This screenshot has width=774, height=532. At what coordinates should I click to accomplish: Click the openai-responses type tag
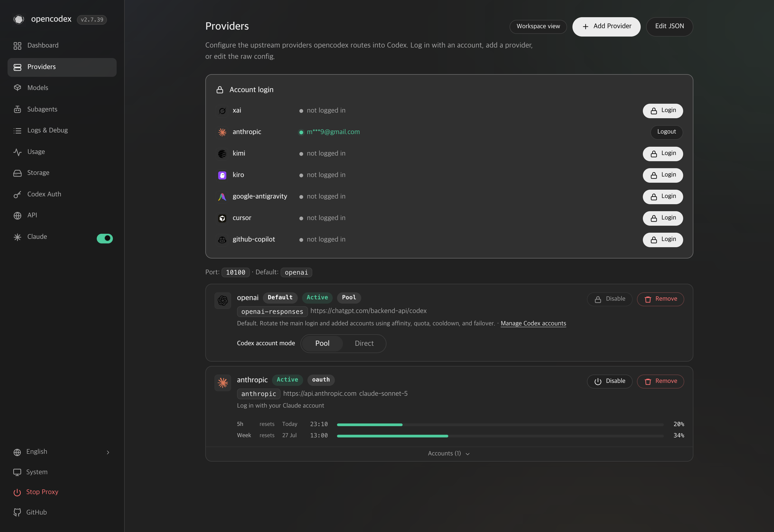272,312
